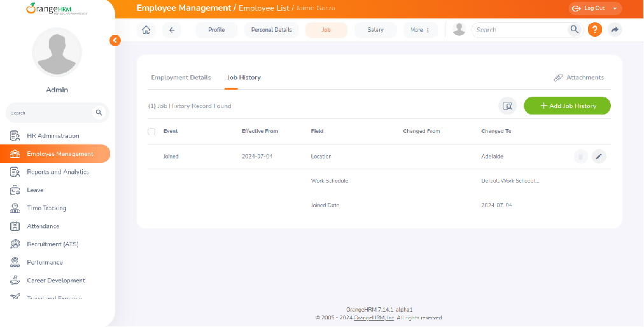This screenshot has height=327, width=644.
Task: Click the Employee Management people icon
Action: pyautogui.click(x=15, y=154)
